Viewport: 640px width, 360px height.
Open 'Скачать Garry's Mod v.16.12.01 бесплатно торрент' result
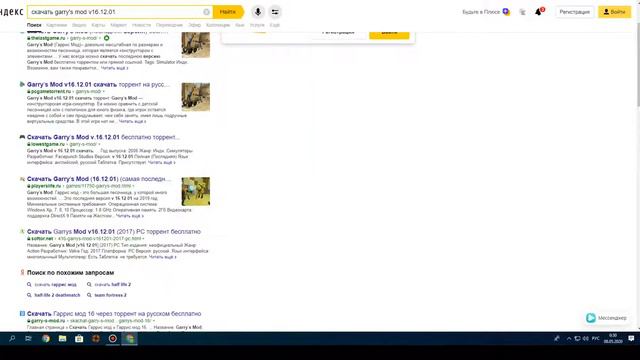click(103, 137)
